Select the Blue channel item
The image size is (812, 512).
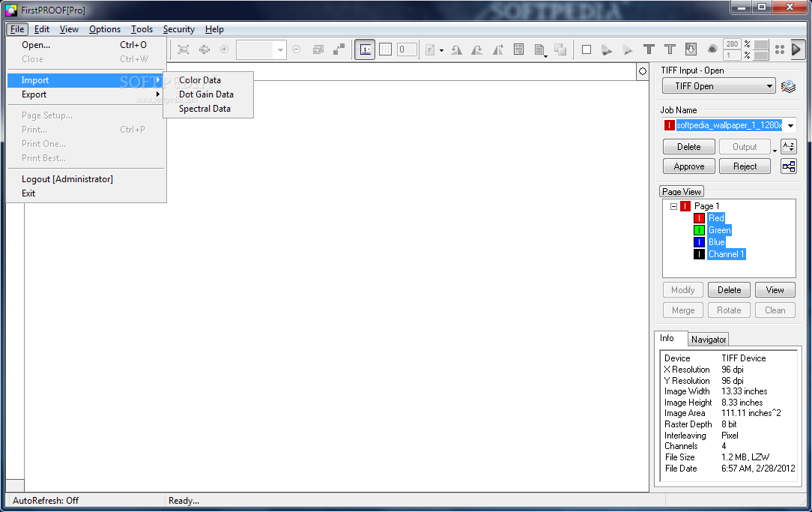[x=716, y=242]
